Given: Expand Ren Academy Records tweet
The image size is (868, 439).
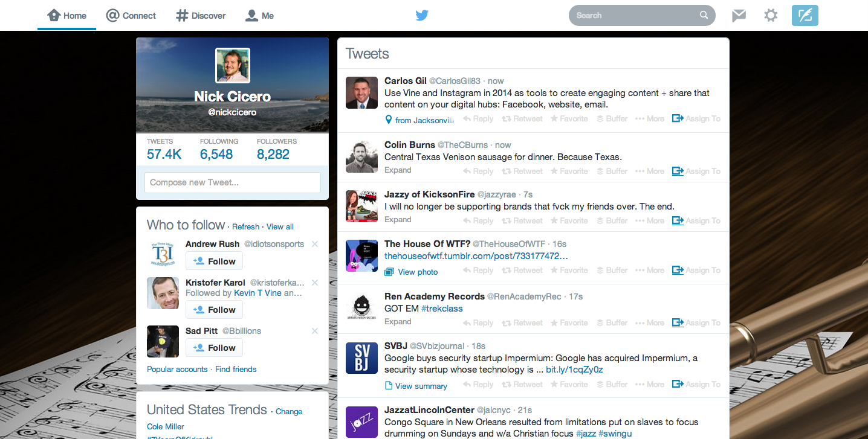Looking at the screenshot, I should (398, 322).
